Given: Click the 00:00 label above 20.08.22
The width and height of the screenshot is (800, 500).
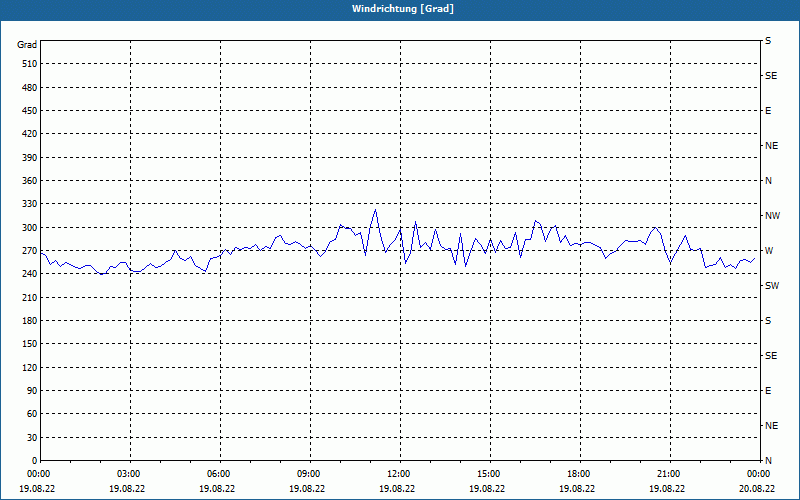Looking at the screenshot, I should [x=759, y=474].
